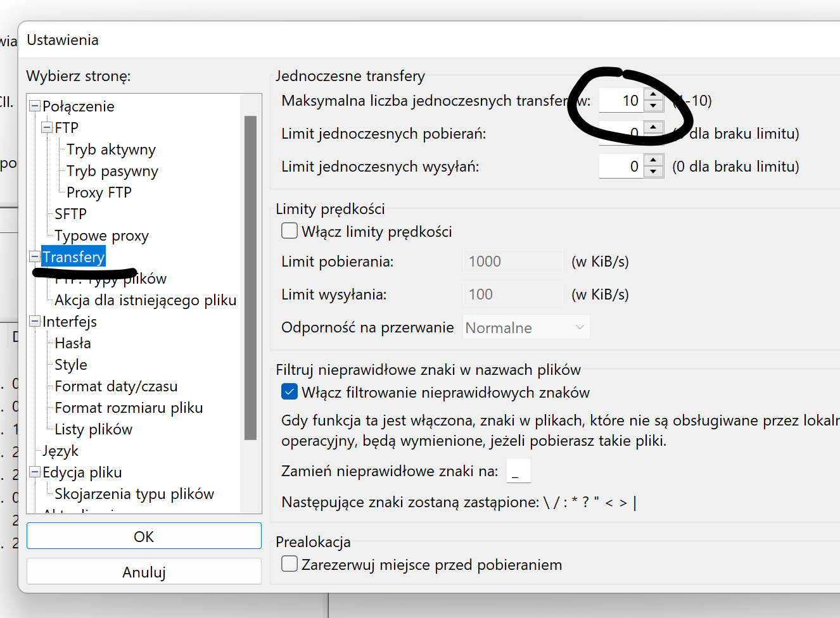
Task: Disable 'Włącz filtrowanie nieprawidłowych znaków' checkbox
Action: coord(290,392)
